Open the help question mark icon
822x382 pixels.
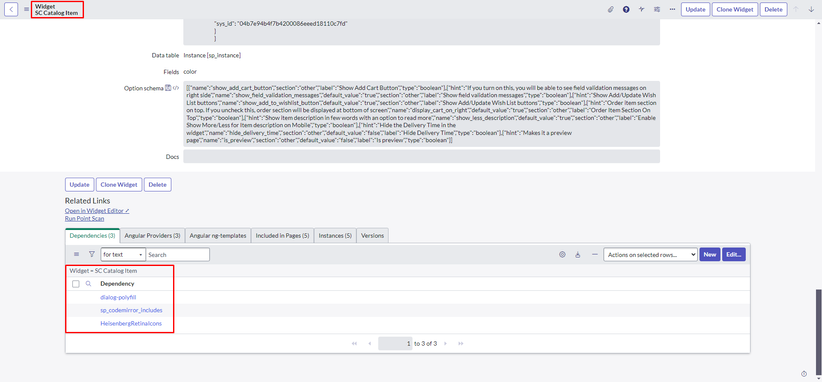[x=626, y=9]
